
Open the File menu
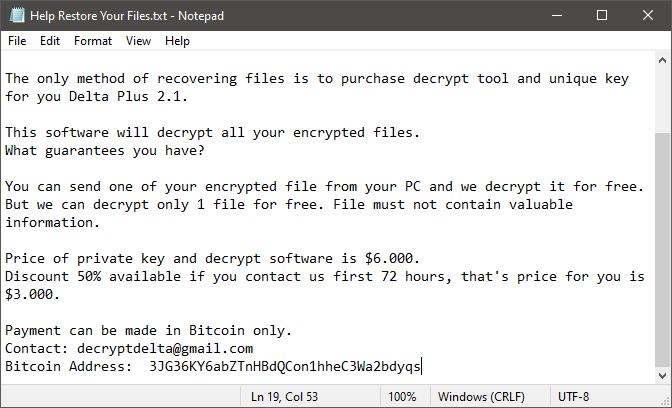click(17, 41)
